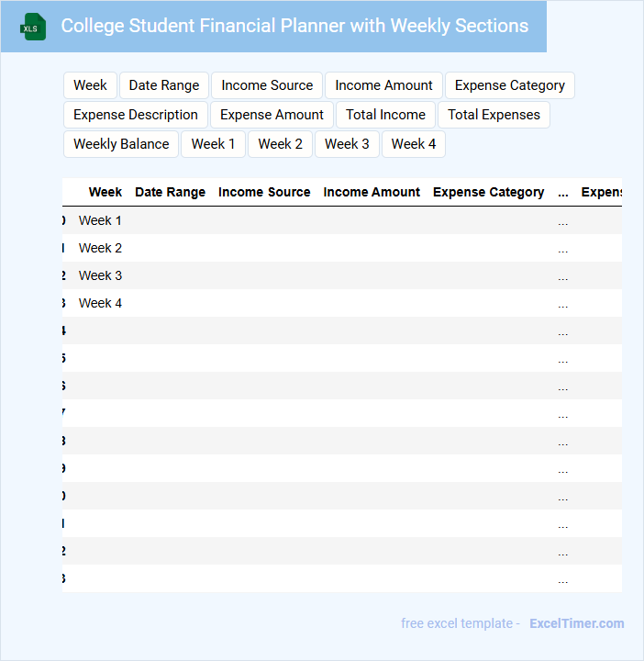Select the Total Income tag
Image resolution: width=644 pixels, height=661 pixels.
(385, 115)
